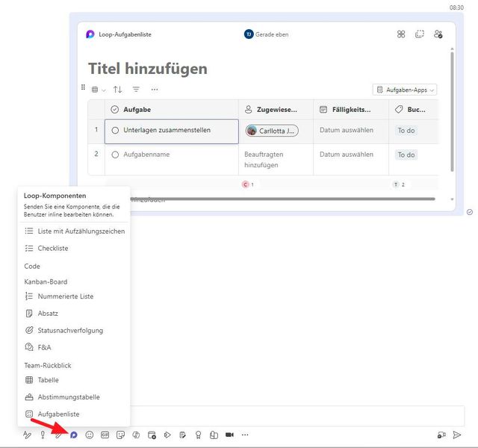Pick a due date for row 1
This screenshot has height=448, width=478.
click(347, 130)
